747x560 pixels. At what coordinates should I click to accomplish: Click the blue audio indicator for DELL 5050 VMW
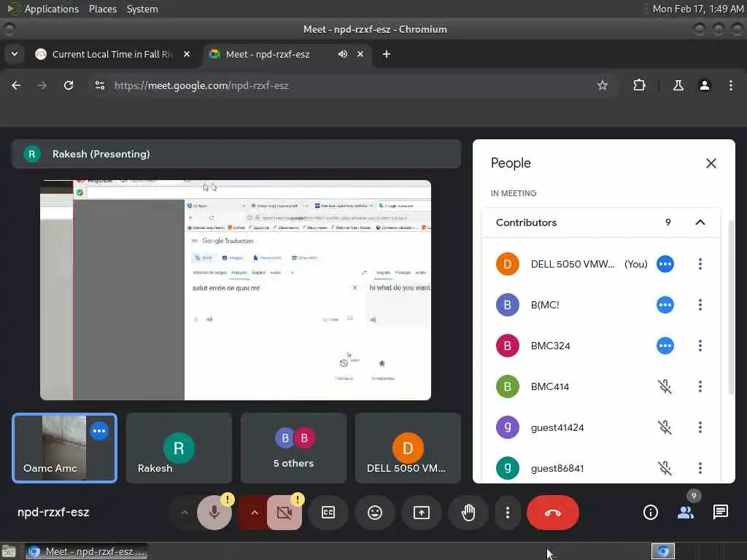[x=665, y=264]
